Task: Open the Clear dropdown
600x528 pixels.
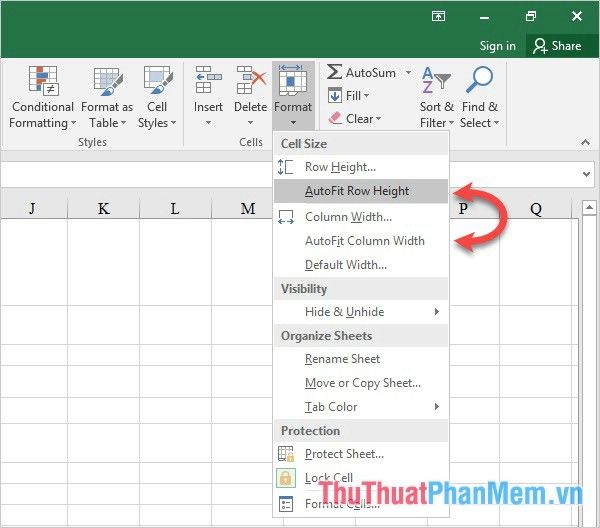Action: click(x=354, y=119)
